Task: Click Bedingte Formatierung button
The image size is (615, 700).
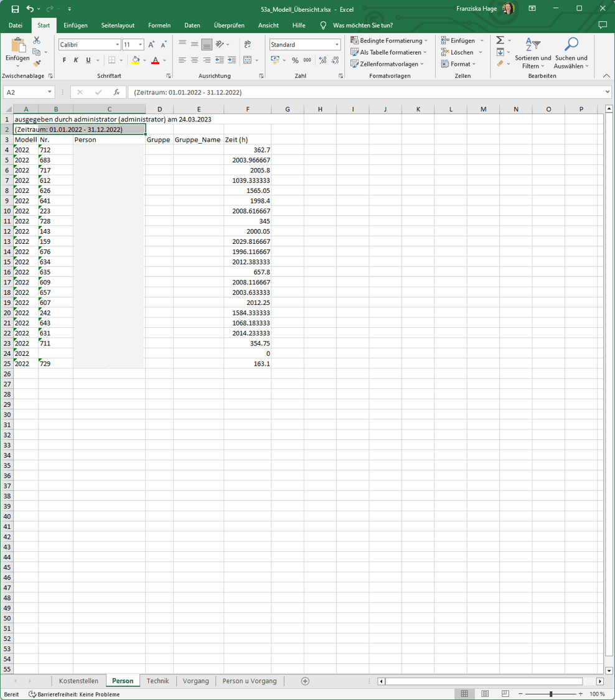Action: [389, 40]
